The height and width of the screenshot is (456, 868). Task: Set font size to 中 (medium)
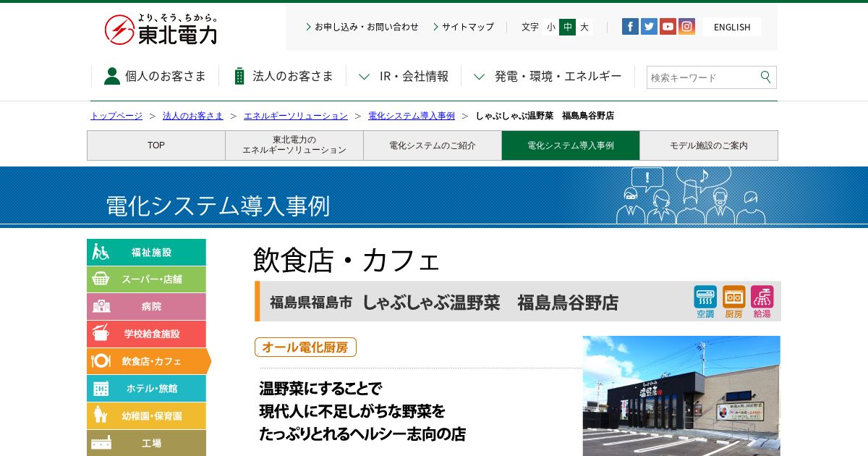tap(568, 27)
